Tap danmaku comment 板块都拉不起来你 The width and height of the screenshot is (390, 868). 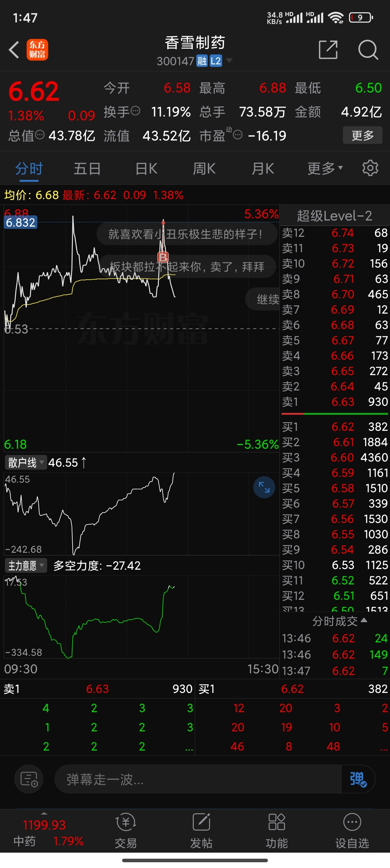pyautogui.click(x=187, y=267)
